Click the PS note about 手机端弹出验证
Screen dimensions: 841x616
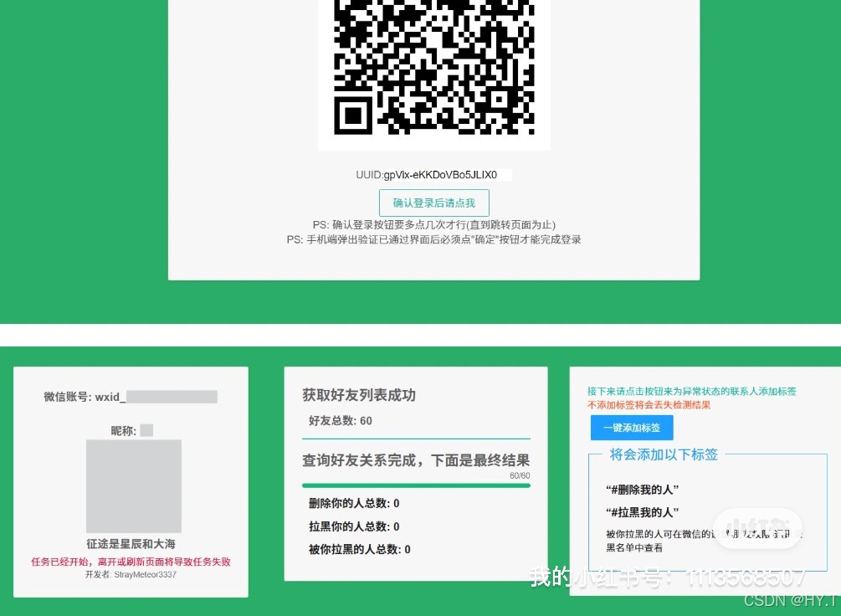point(434,240)
